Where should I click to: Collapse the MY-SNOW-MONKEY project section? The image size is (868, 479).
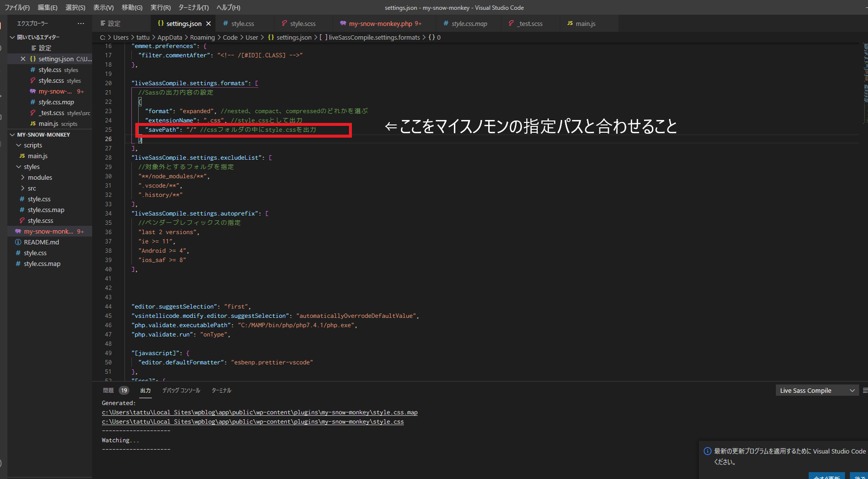click(50, 135)
